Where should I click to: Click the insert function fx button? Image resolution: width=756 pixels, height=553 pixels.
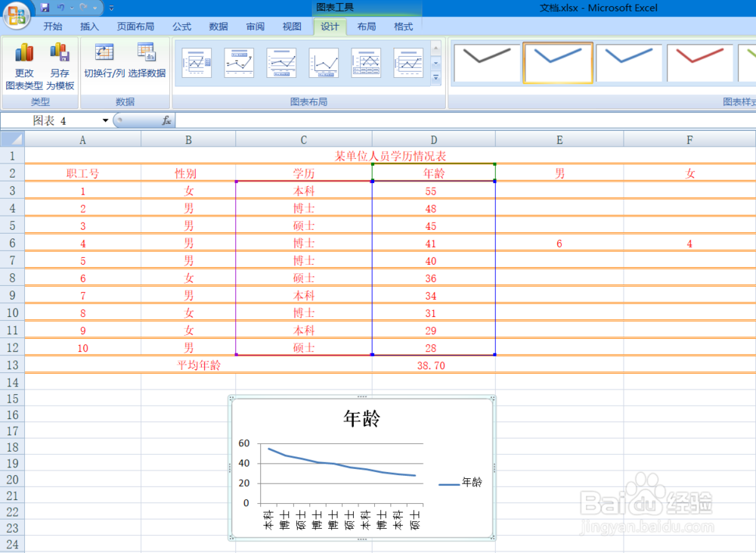point(166,120)
